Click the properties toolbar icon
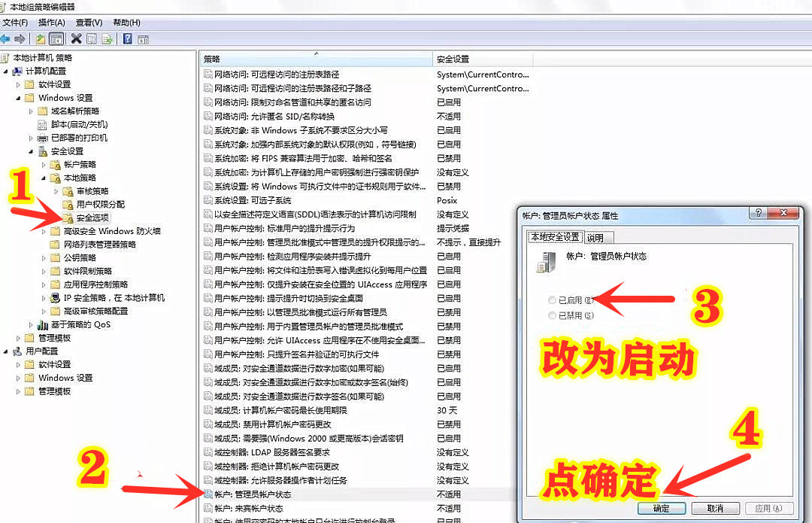This screenshot has width=812, height=523. 90,38
